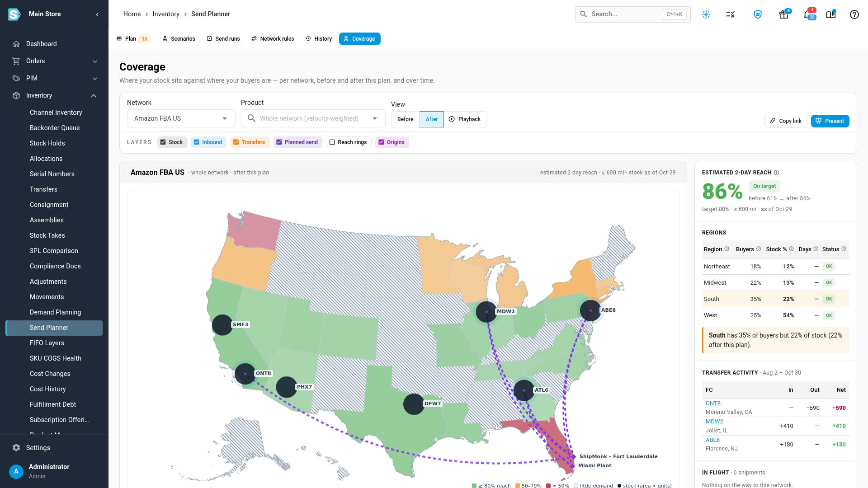Click the Administrator avatar
Viewport: 868px width, 488px height.
(16, 471)
